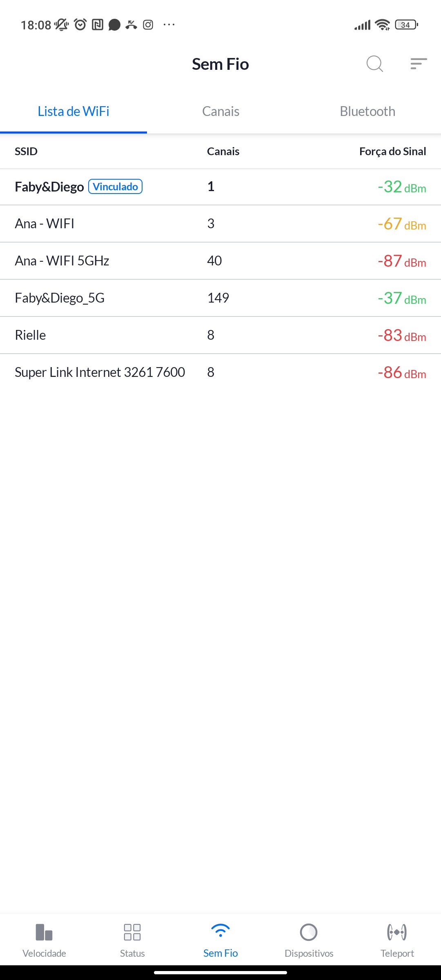Sort by Força do Sinal header
This screenshot has height=980, width=441.
392,151
